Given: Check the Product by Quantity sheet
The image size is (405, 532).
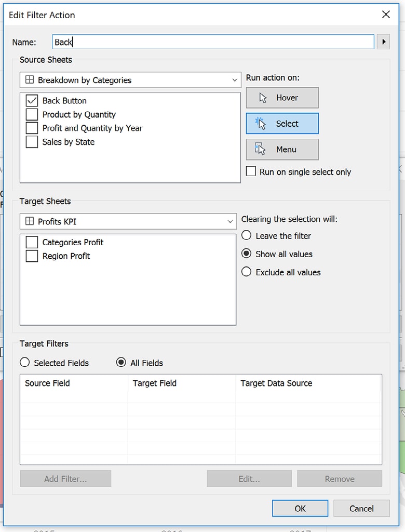Looking at the screenshot, I should pyautogui.click(x=32, y=114).
